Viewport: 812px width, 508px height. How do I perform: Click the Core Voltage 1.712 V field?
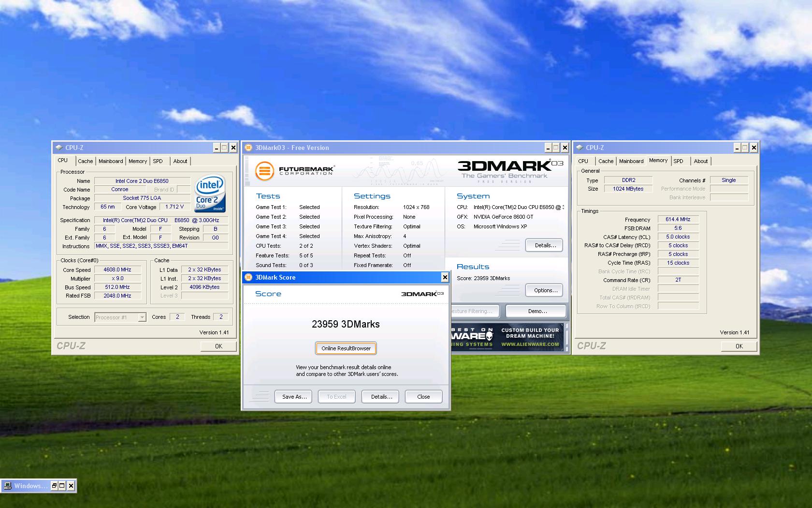[174, 207]
